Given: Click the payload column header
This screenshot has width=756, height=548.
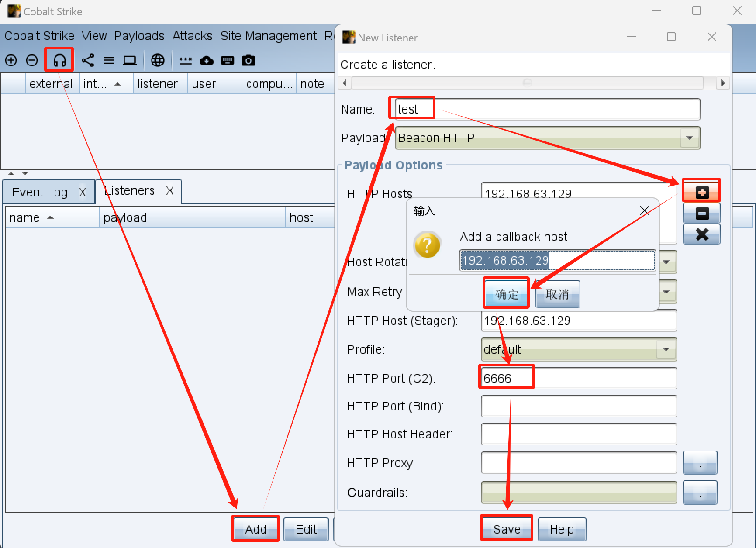Looking at the screenshot, I should coord(193,217).
